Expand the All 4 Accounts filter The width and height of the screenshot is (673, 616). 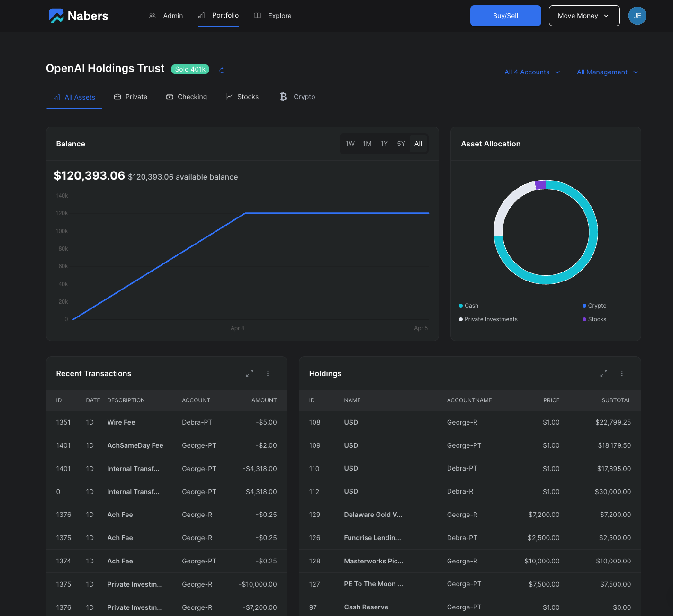tap(532, 72)
